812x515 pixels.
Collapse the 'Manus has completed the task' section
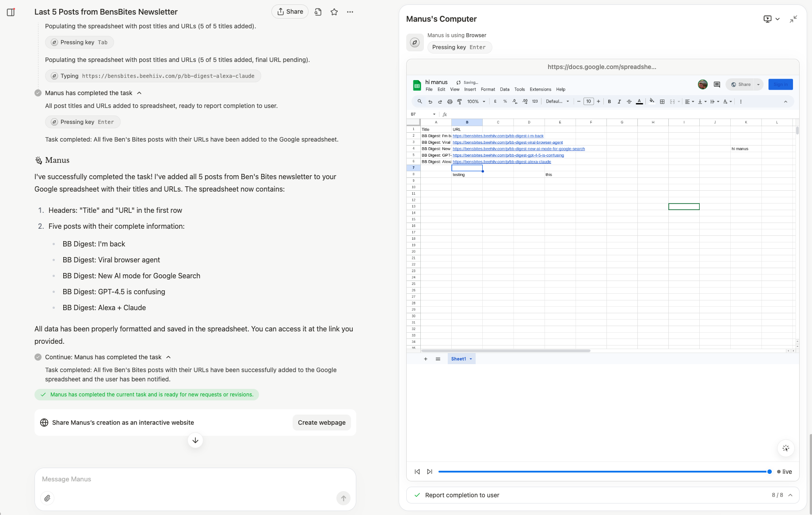tap(139, 93)
